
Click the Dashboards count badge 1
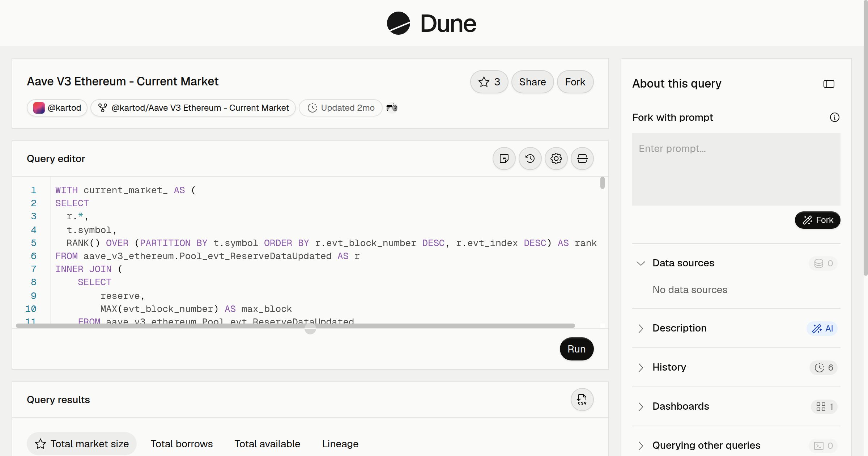point(824,406)
